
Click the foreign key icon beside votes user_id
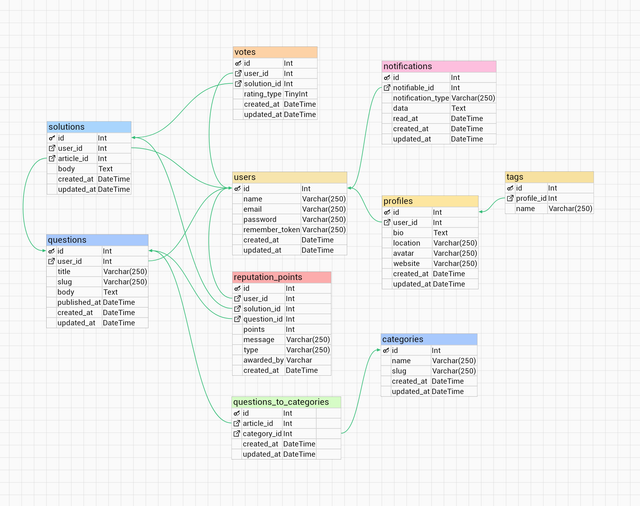click(x=238, y=73)
